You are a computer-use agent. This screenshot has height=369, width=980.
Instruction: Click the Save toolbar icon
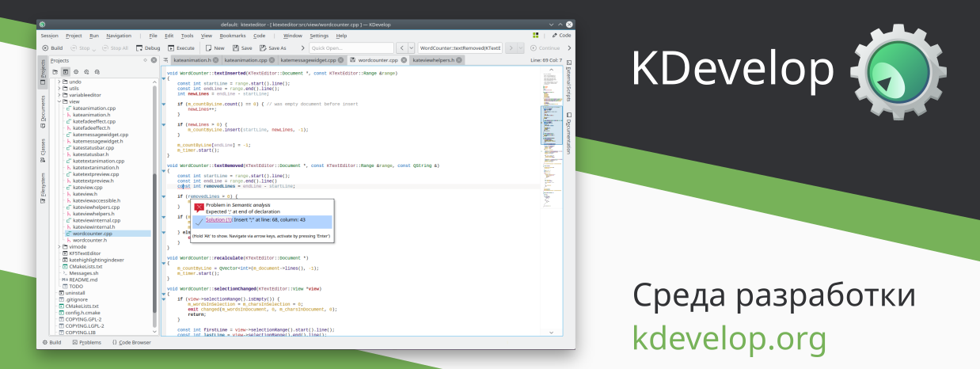pyautogui.click(x=236, y=48)
